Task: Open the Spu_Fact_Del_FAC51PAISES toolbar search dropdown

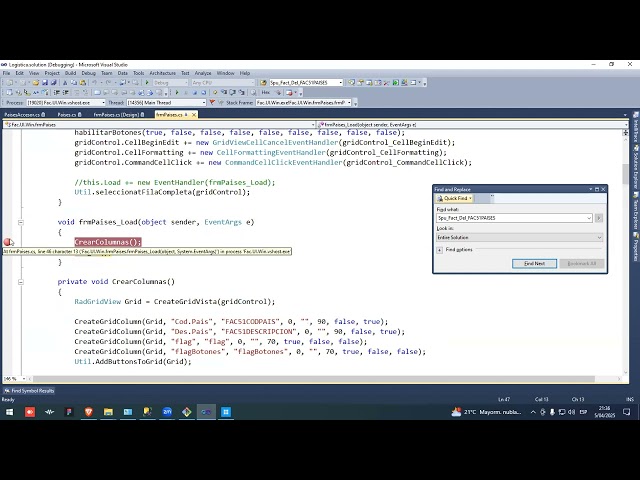Action: tap(340, 82)
